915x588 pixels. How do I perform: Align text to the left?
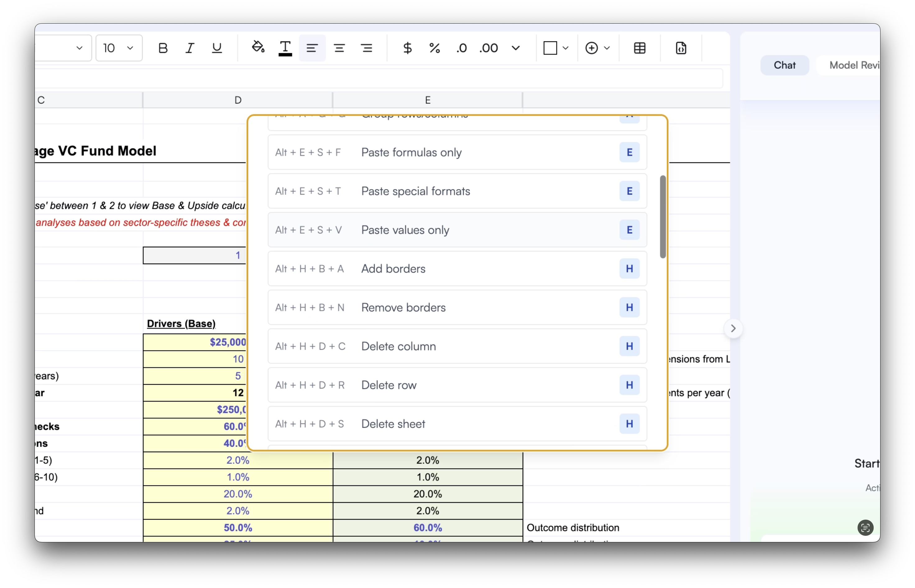[312, 48]
